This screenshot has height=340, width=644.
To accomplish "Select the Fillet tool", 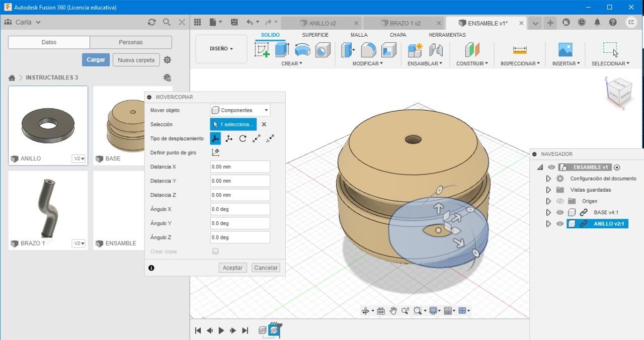I will pyautogui.click(x=368, y=50).
